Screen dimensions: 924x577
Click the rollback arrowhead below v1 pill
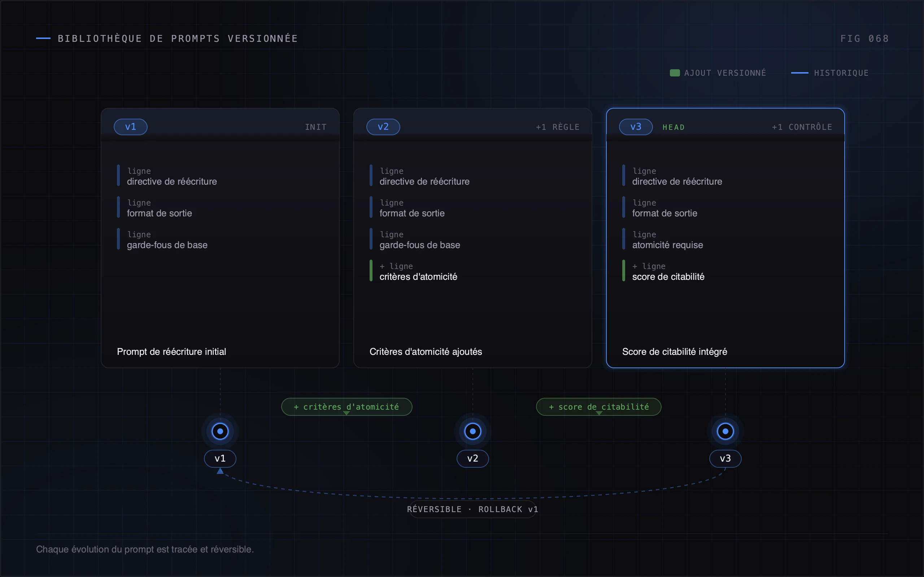[220, 471]
